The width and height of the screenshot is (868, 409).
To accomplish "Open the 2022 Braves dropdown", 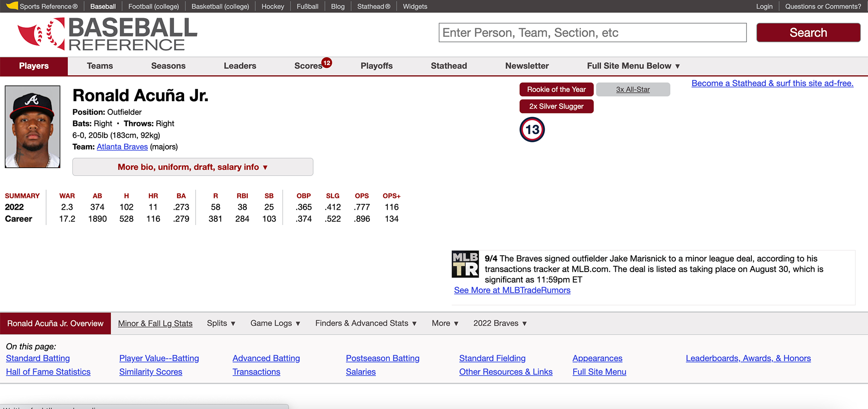I will pos(500,323).
